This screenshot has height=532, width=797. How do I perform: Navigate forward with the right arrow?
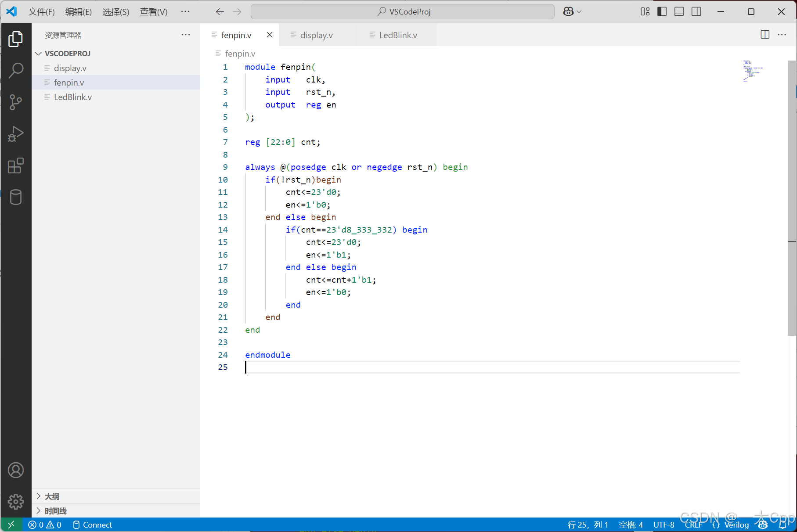237,12
